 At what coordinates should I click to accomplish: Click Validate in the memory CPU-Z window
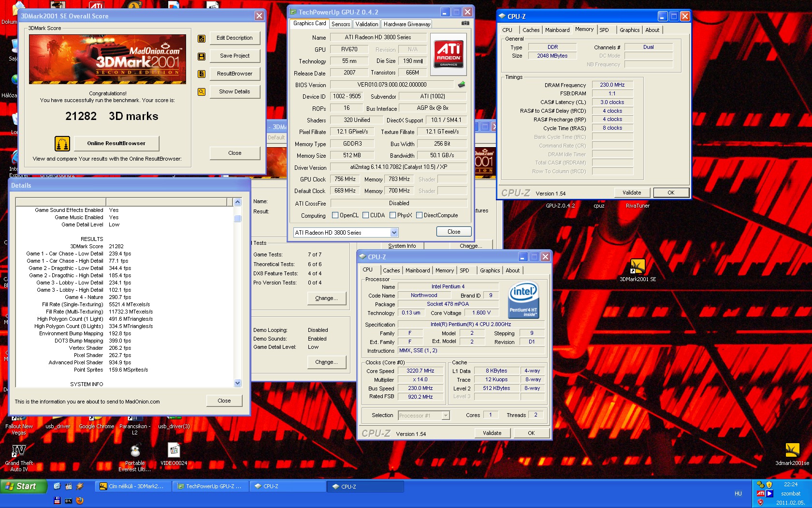(x=632, y=193)
